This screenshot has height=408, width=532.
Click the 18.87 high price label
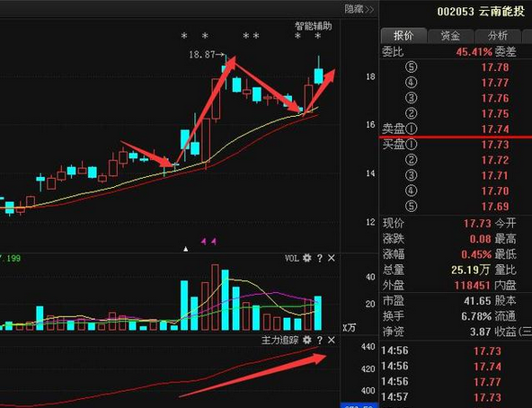(x=202, y=55)
